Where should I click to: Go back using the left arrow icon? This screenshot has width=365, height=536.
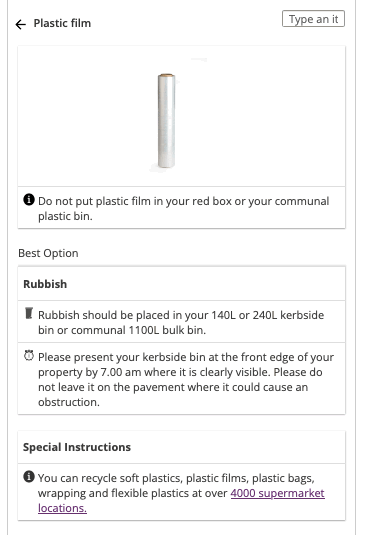[x=21, y=24]
